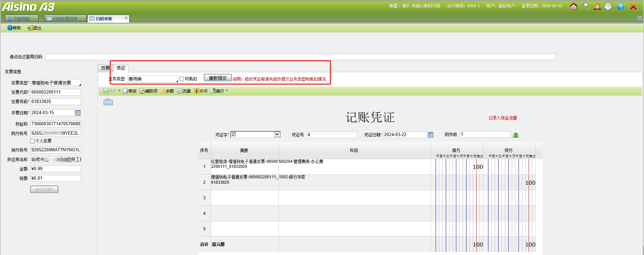Click green up arrow next to 附件数
This screenshot has height=255, width=644.
pos(516,135)
